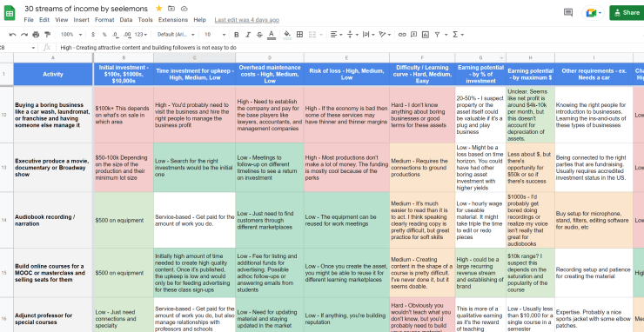Decrease decimal places with the .0 icon
Viewport: 644px width, 332px height.
tap(116, 35)
